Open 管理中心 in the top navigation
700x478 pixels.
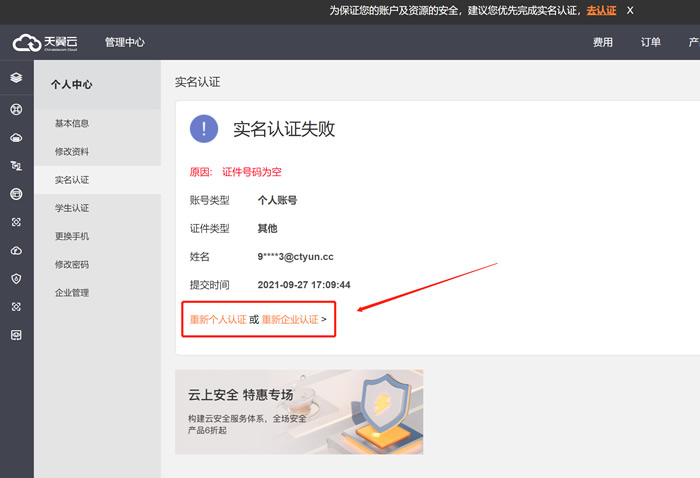click(125, 42)
